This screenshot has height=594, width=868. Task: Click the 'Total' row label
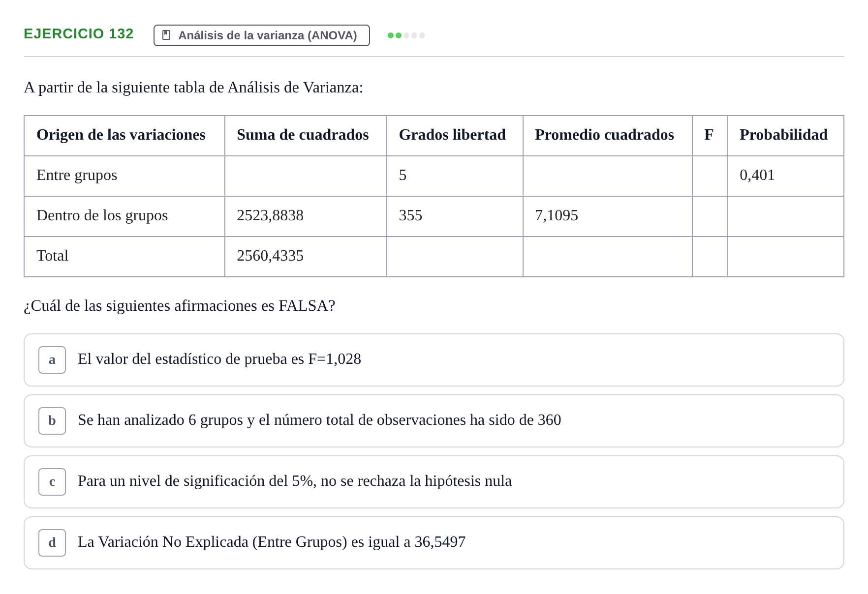coord(52,256)
